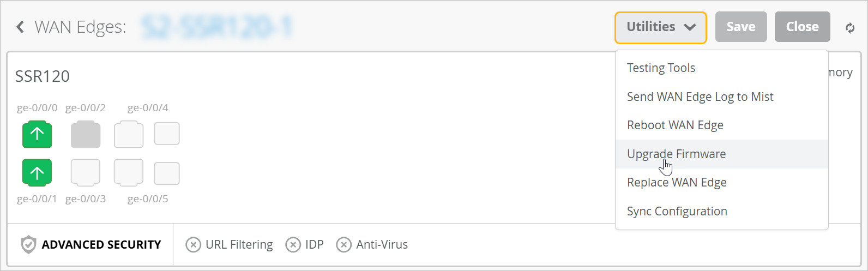Choose Reboot WAN Edge option

(675, 125)
